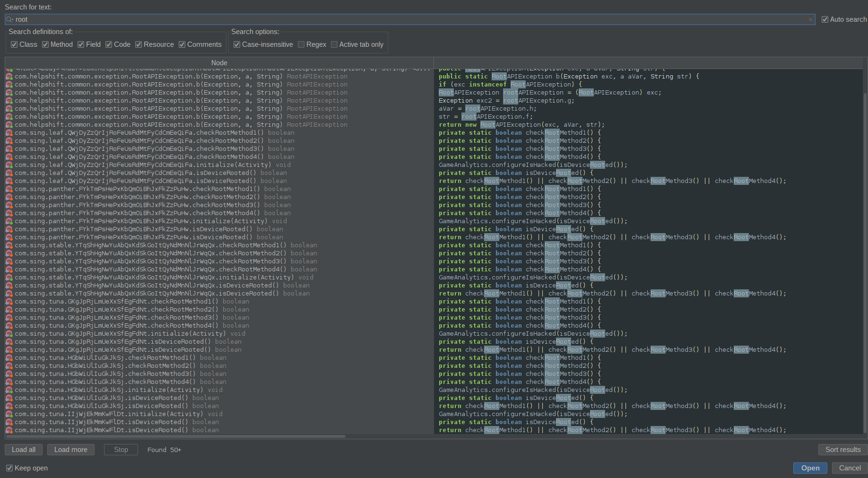This screenshot has height=478, width=868.
Task: Select method icon of com.sing.leaf checkRootMethod2() row
Action: click(9, 141)
